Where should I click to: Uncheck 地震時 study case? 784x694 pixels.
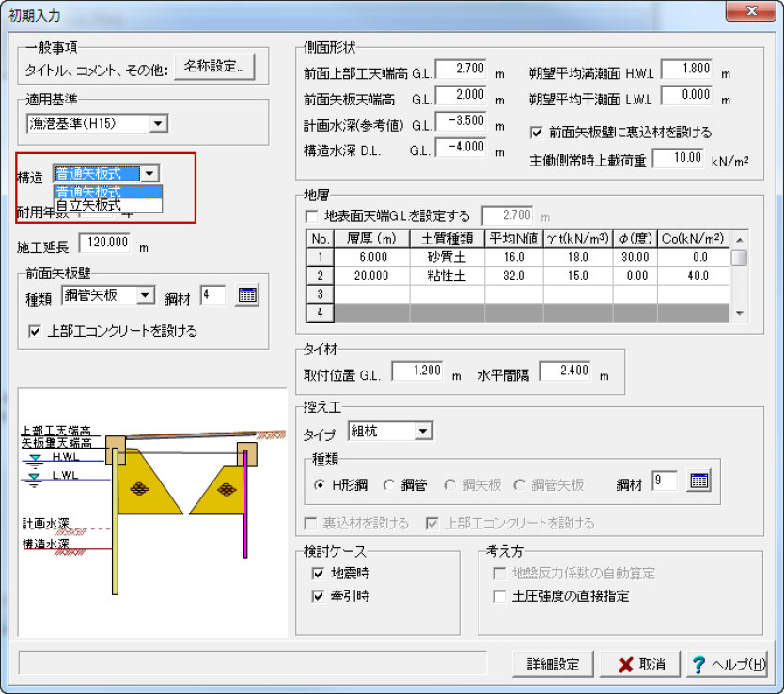pos(318,573)
